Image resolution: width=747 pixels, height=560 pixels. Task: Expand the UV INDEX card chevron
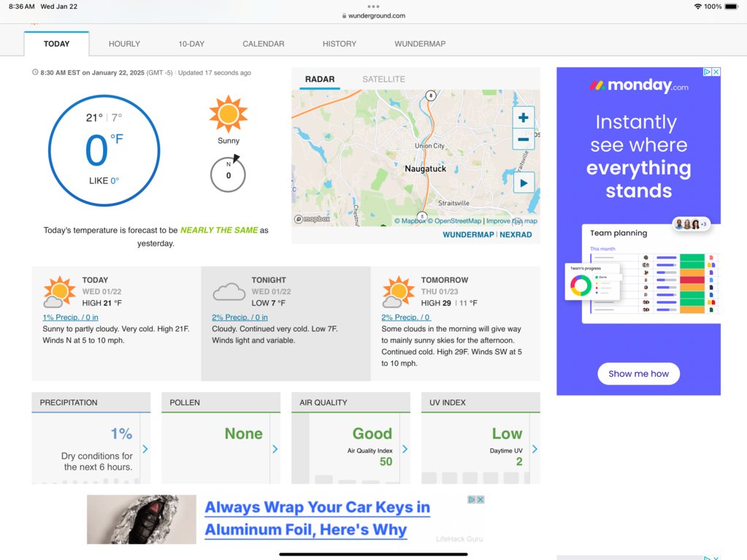tap(535, 449)
